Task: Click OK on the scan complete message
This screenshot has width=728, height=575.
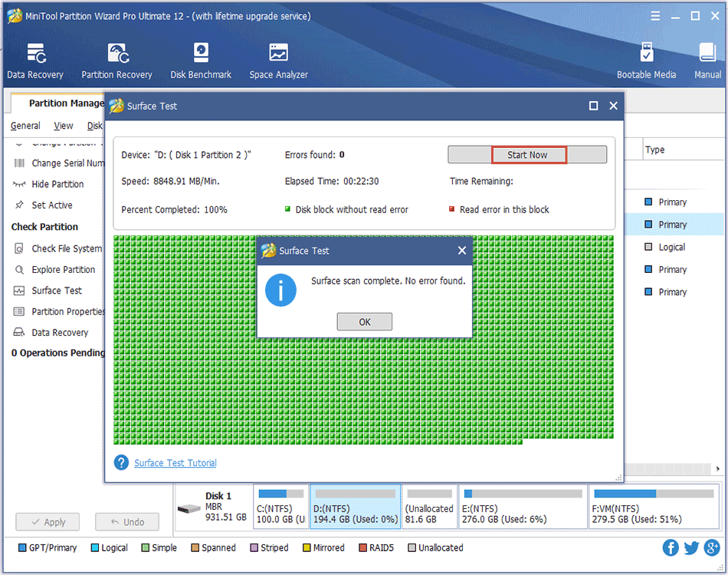Action: pos(364,321)
